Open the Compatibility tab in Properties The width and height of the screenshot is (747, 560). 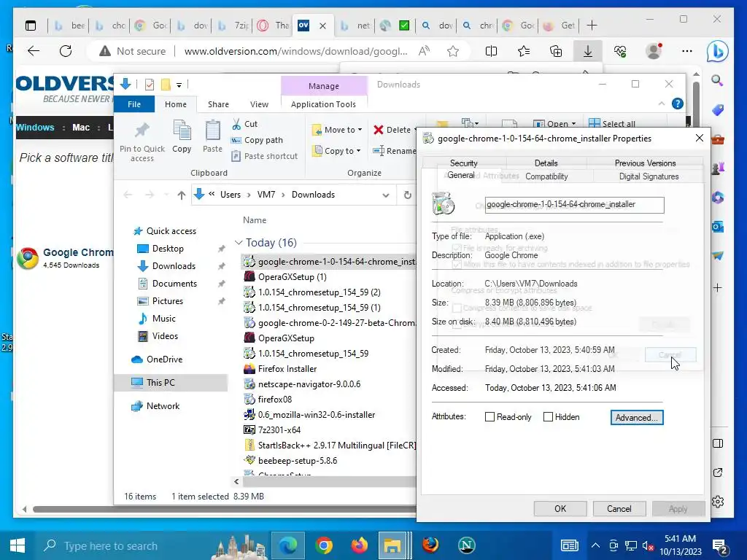point(546,176)
